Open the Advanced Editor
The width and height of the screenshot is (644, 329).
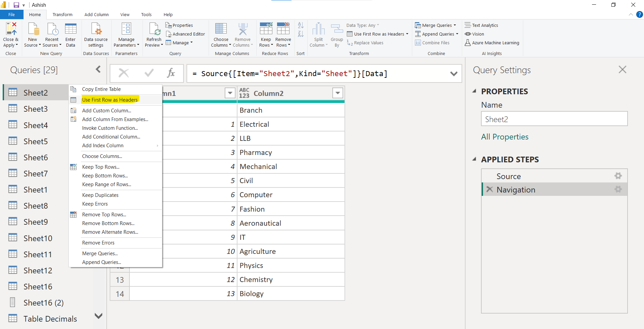(185, 34)
